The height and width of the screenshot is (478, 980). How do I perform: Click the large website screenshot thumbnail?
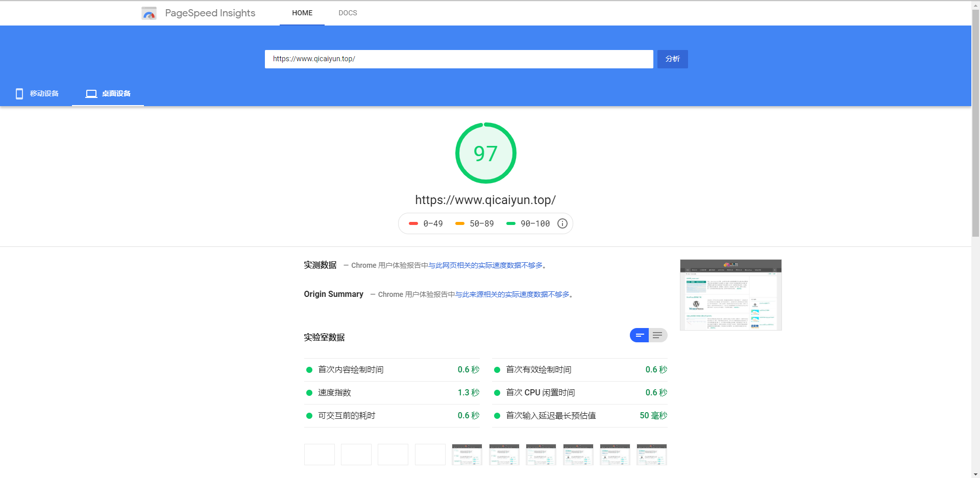coord(730,295)
